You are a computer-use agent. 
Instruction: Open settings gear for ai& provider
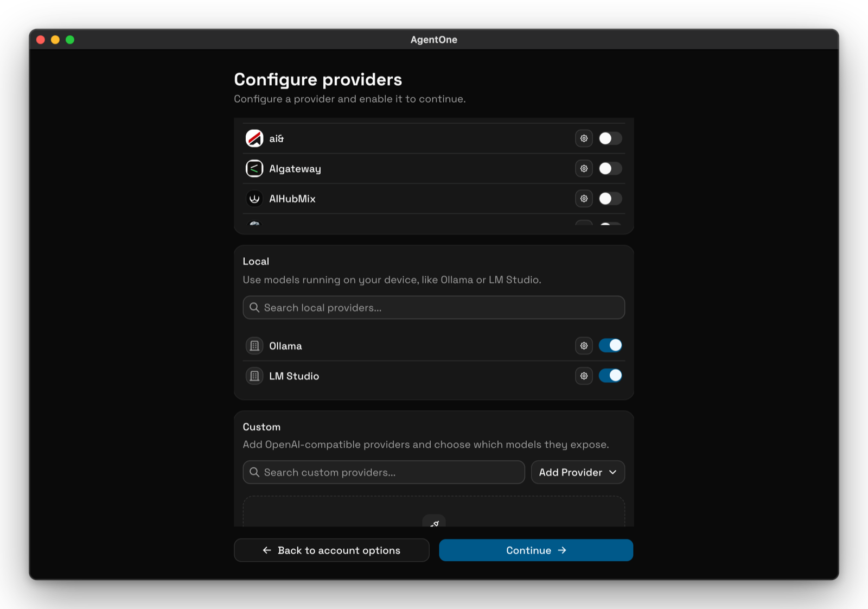584,138
